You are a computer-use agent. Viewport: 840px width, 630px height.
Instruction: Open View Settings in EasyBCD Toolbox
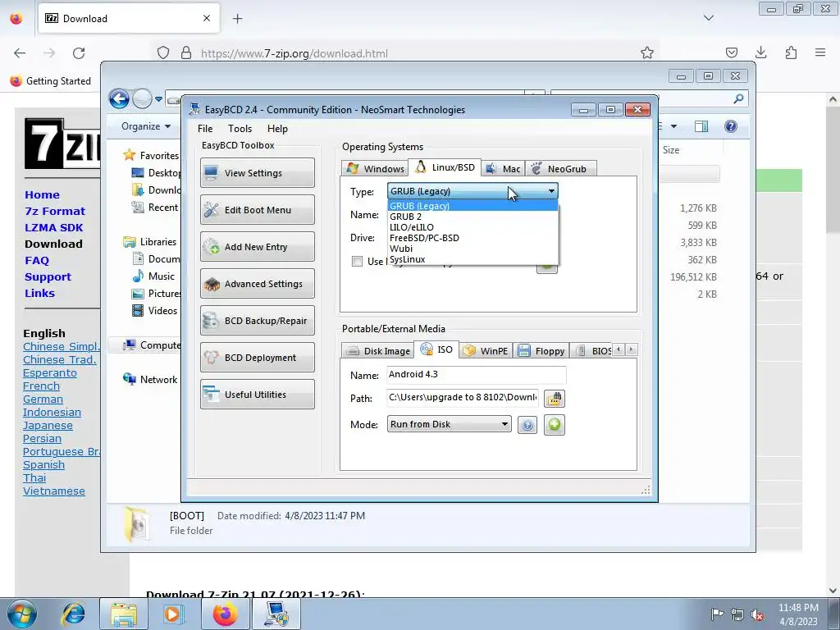[257, 173]
